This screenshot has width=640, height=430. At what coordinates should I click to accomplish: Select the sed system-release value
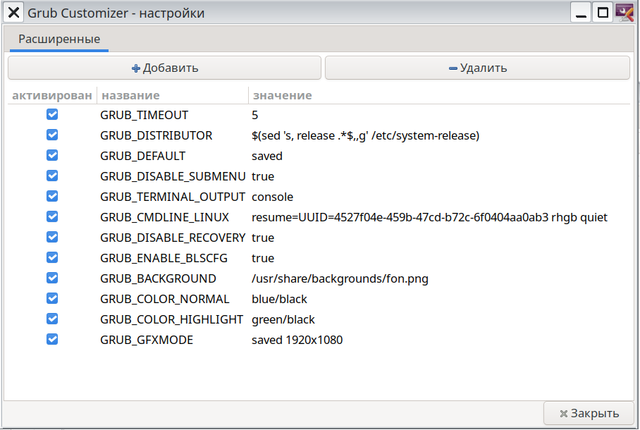(x=365, y=135)
